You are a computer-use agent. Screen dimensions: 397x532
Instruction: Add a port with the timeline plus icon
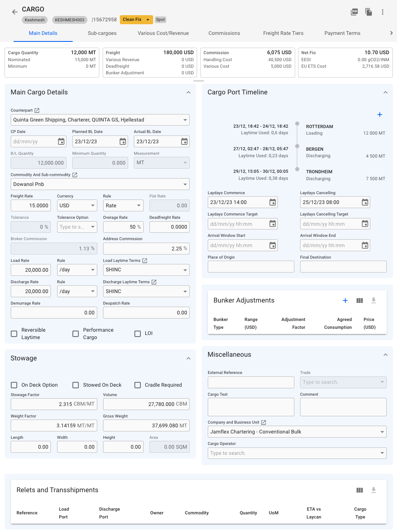tap(380, 115)
